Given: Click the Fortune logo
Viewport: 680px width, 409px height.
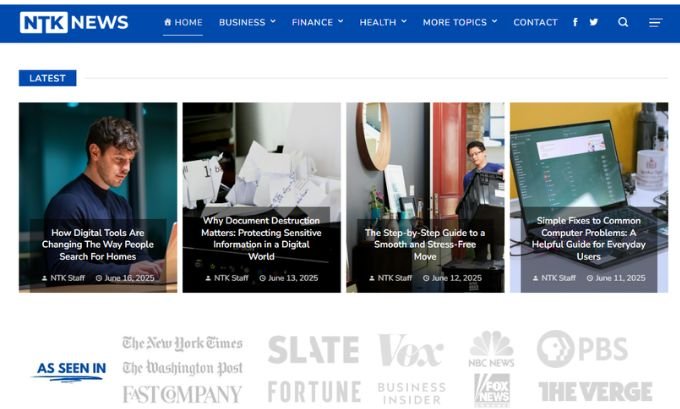Looking at the screenshot, I should (314, 392).
